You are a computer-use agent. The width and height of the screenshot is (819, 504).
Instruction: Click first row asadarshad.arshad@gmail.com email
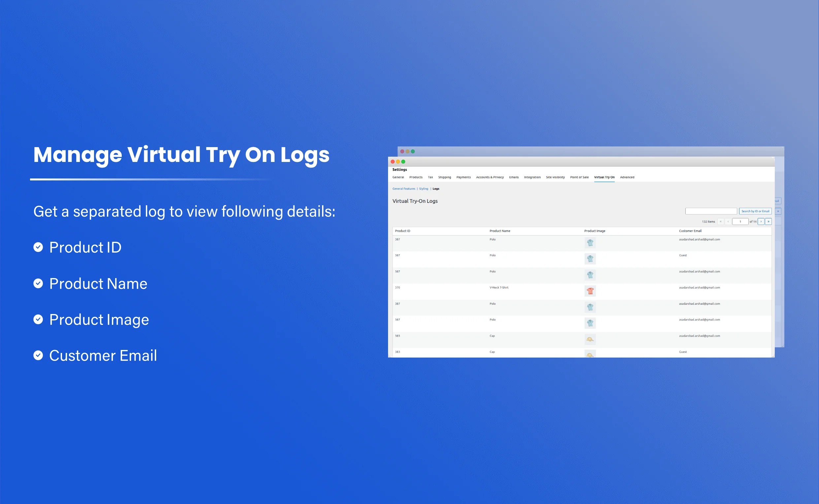coord(699,239)
